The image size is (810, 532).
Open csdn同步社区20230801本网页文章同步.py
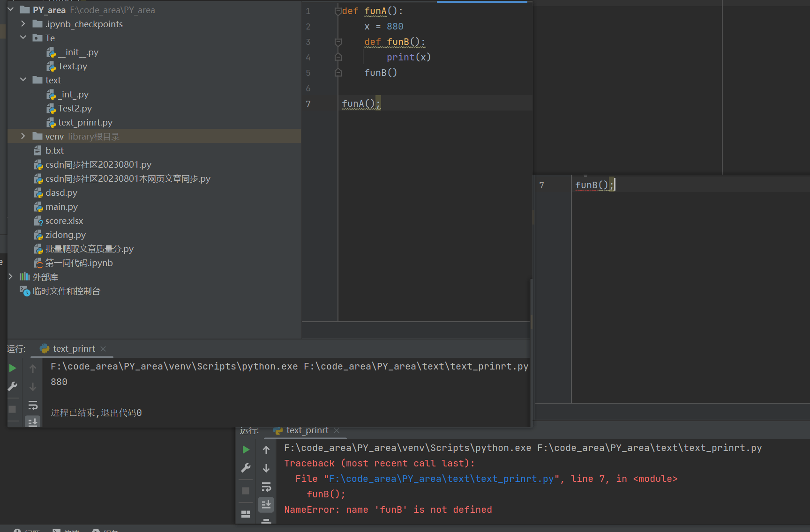(x=128, y=178)
